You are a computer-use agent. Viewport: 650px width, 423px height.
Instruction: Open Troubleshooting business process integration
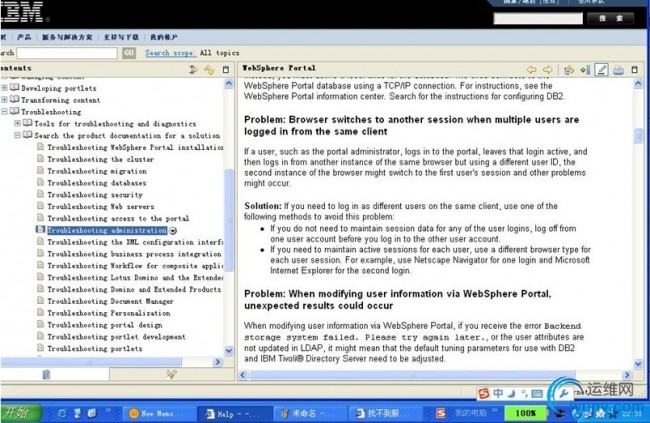pyautogui.click(x=134, y=254)
